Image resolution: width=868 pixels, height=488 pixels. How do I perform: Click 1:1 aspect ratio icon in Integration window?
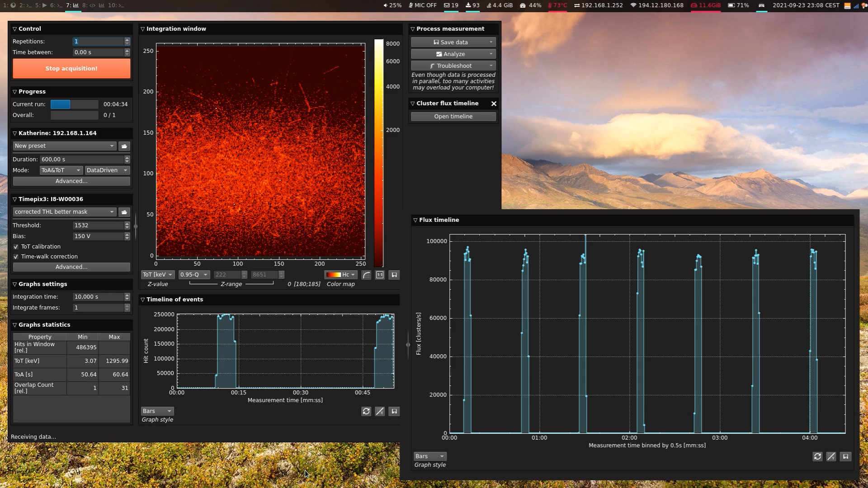tap(380, 275)
